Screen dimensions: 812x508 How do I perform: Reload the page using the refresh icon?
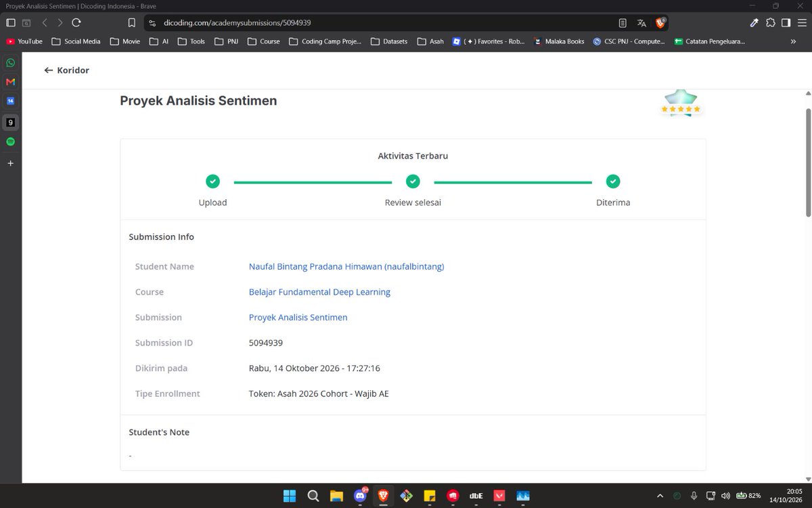(76, 22)
